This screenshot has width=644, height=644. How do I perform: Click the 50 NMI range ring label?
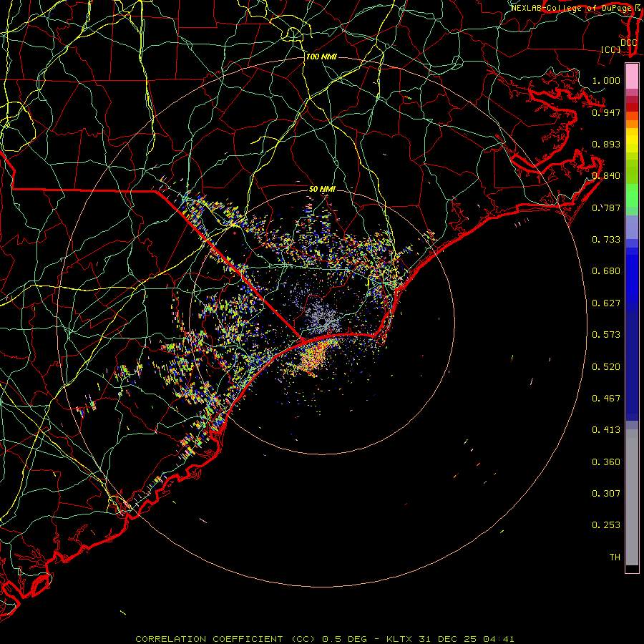coord(322,189)
